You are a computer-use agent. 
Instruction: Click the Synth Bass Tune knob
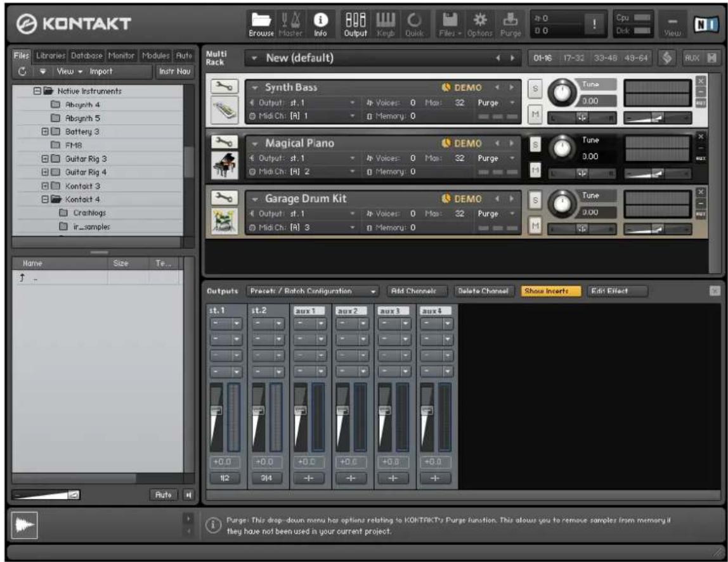coord(562,93)
